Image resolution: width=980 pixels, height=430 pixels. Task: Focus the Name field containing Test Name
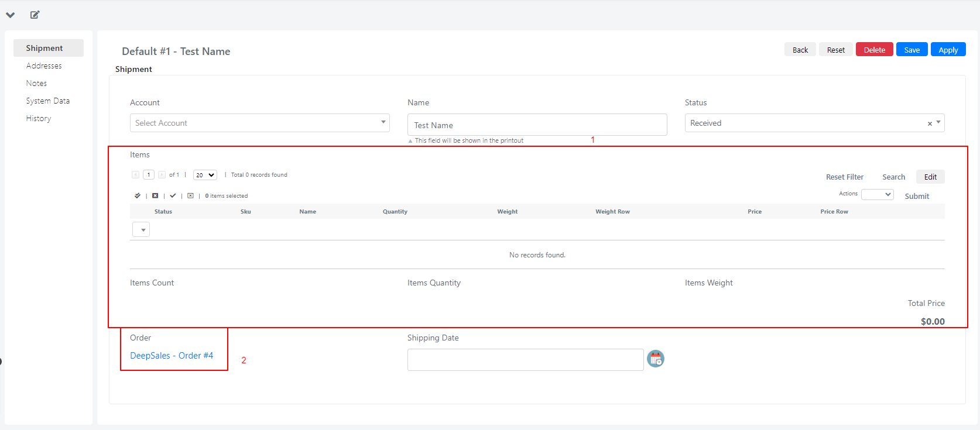pyautogui.click(x=537, y=125)
